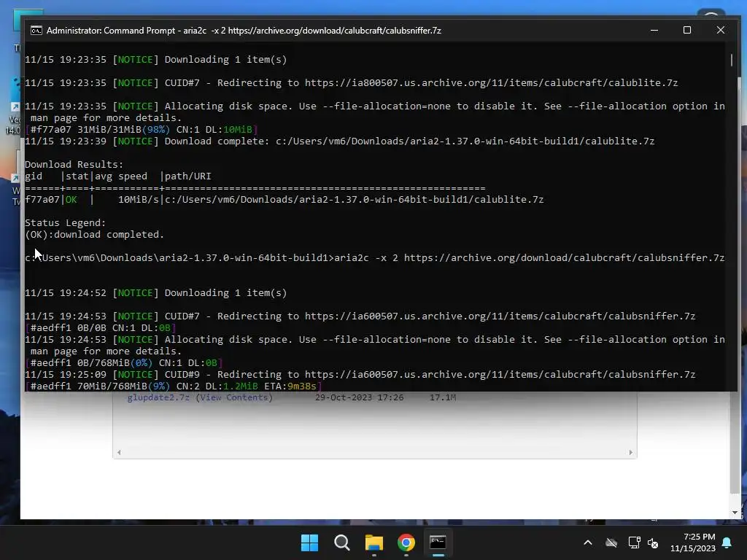Open network status tray icon

(x=634, y=542)
